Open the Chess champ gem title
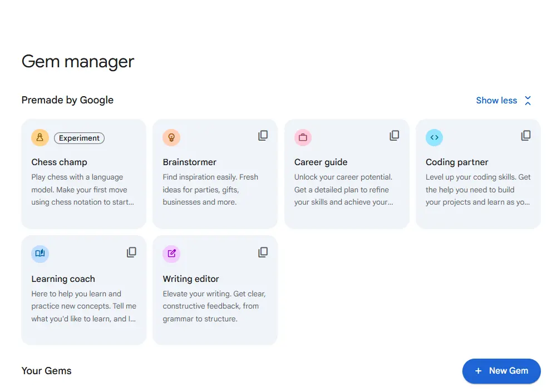The height and width of the screenshot is (392, 557). click(60, 162)
